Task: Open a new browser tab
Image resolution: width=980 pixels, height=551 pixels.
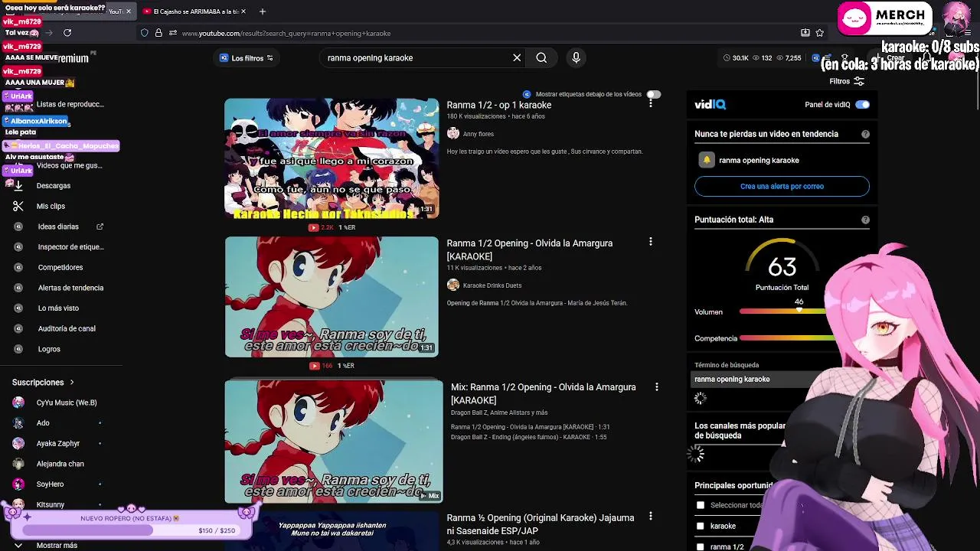Action: [x=263, y=11]
